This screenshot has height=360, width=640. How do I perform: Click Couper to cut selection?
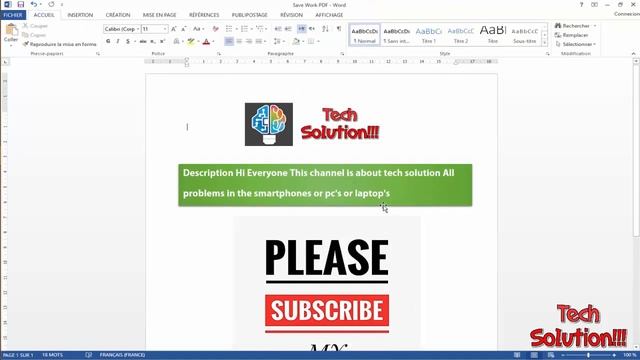(x=35, y=26)
